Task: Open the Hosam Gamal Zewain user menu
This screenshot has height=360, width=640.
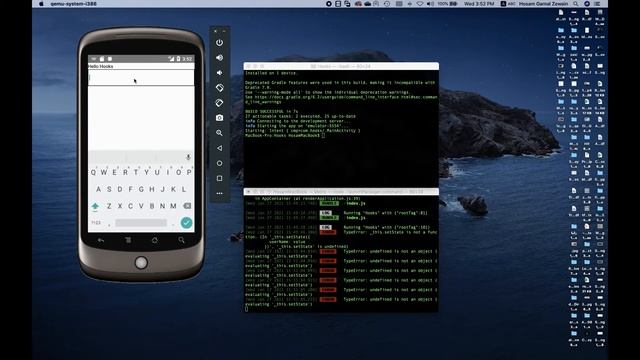Action: tap(543, 4)
